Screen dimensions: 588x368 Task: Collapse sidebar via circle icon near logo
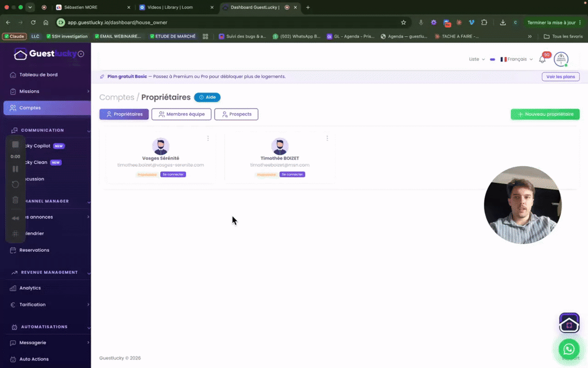point(81,54)
